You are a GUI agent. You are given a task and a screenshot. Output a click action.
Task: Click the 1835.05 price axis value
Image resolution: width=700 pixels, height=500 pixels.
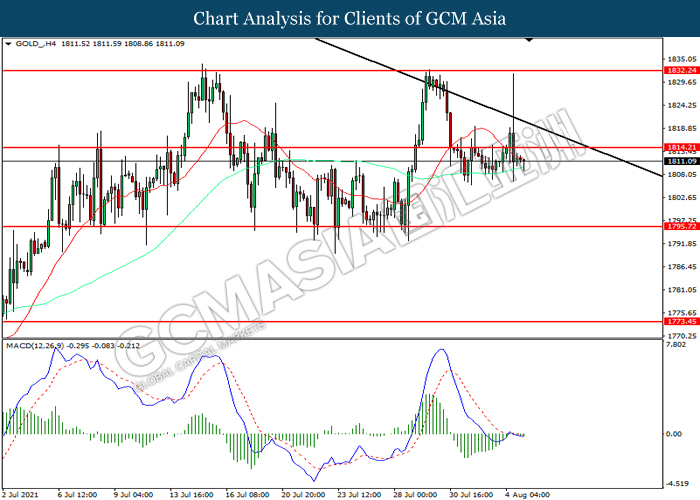682,59
